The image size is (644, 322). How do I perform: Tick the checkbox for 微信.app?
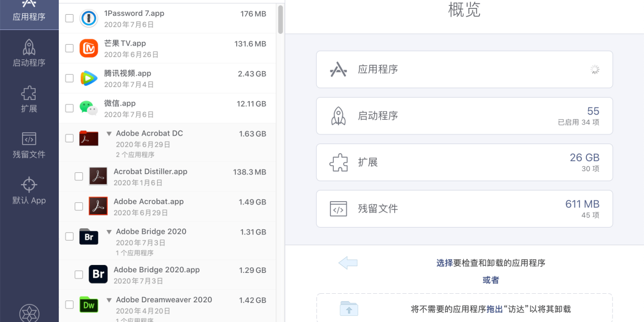point(69,108)
